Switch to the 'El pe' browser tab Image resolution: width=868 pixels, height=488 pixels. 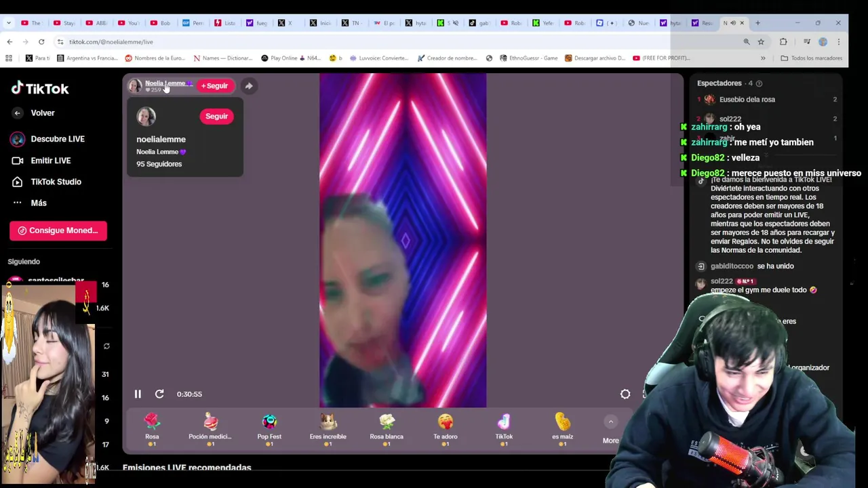[384, 23]
